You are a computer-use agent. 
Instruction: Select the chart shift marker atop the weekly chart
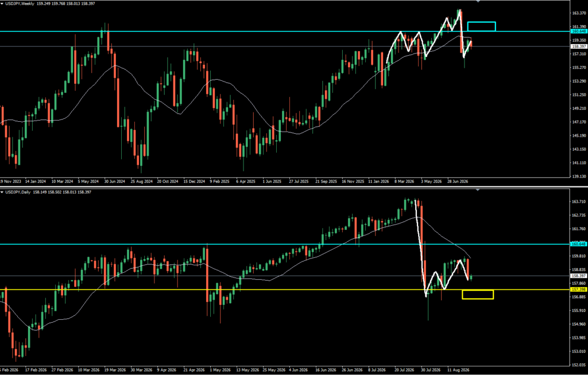coord(478,2)
